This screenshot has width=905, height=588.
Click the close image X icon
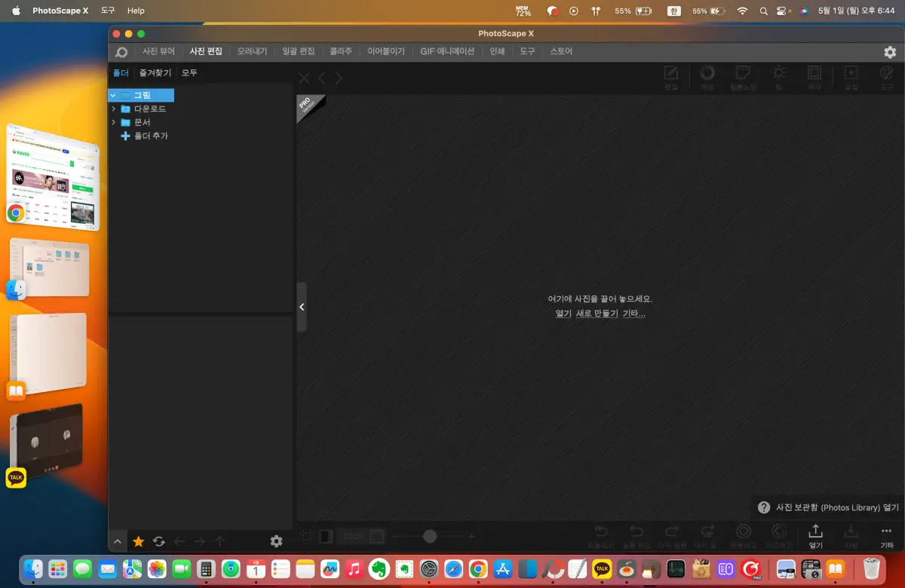[304, 78]
